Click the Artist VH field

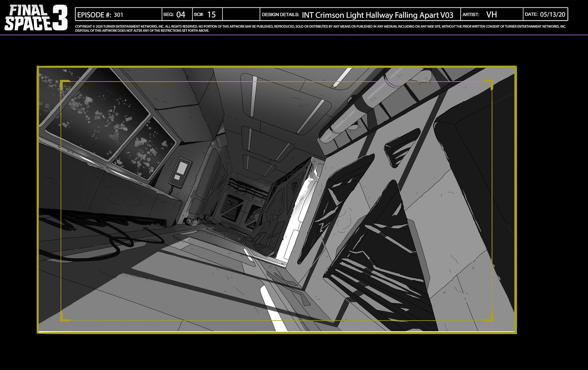[491, 15]
